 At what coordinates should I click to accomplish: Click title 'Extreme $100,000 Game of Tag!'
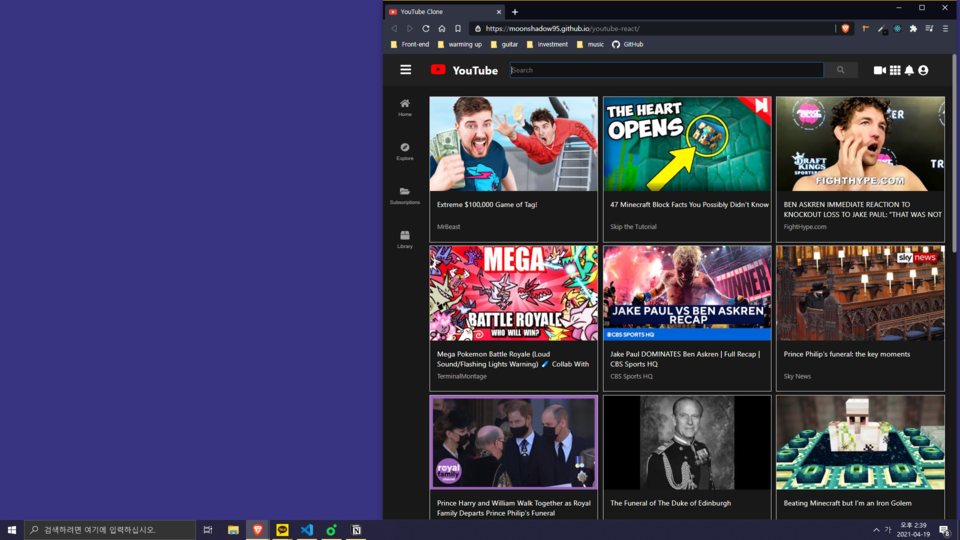pos(487,204)
